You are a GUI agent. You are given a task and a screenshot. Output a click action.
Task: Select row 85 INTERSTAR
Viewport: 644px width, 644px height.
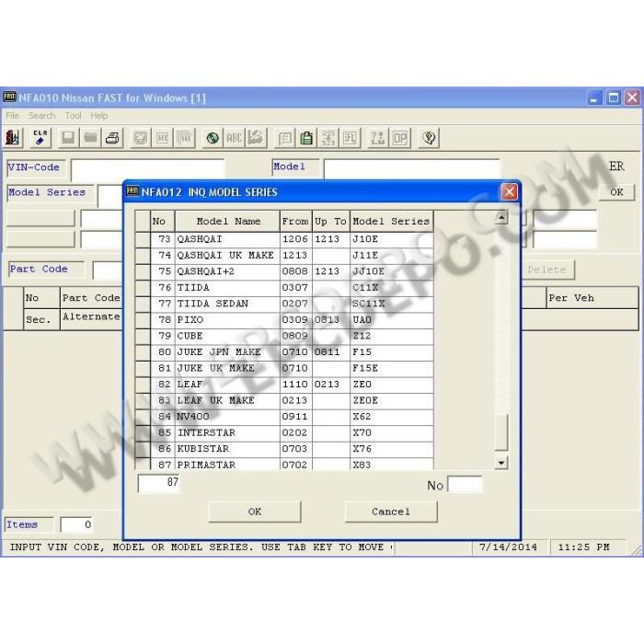click(284, 432)
